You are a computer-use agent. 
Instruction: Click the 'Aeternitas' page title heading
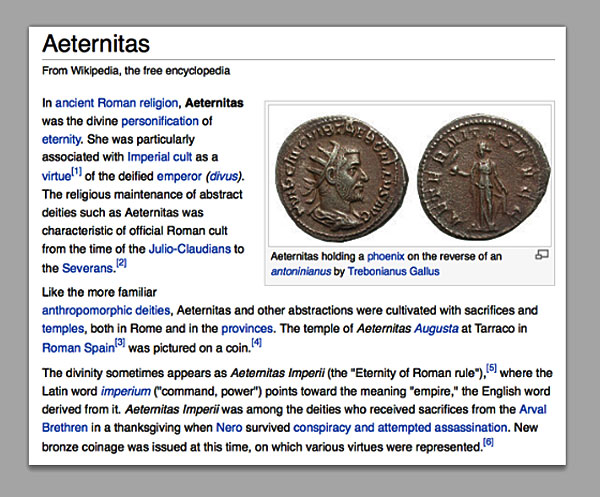coord(96,43)
